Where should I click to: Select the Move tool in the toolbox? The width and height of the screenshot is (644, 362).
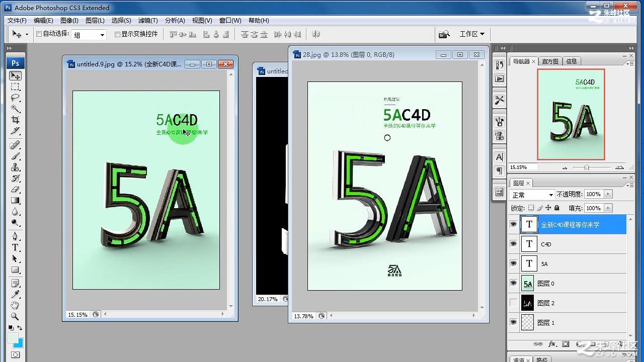click(16, 76)
